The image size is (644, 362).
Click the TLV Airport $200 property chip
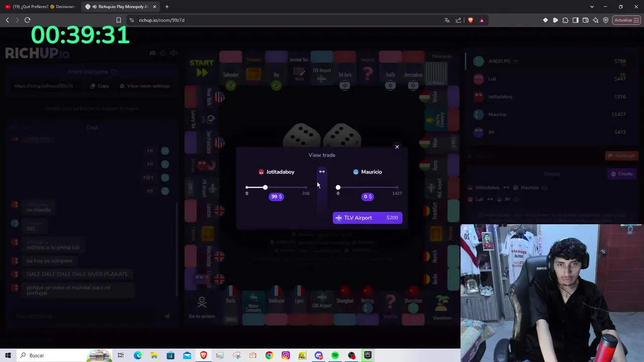(x=367, y=218)
